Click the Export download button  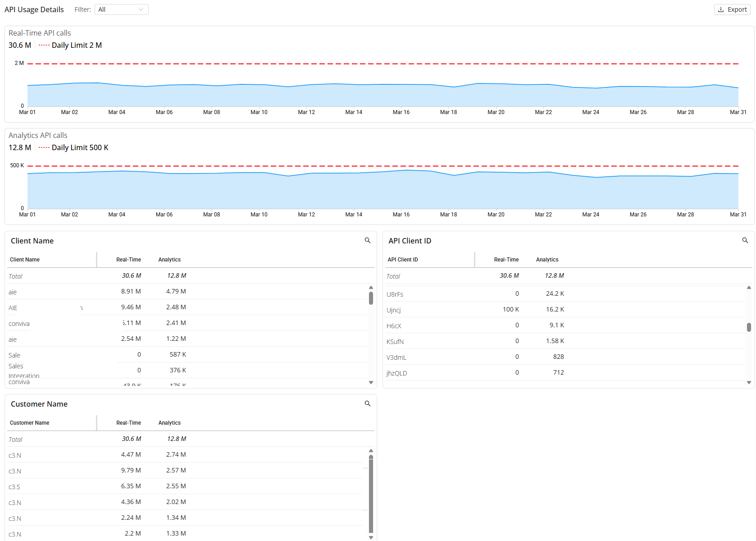(x=732, y=9)
